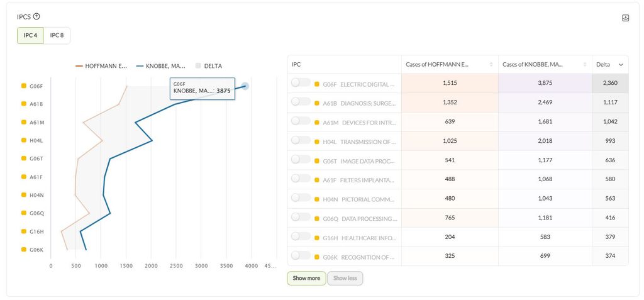
Task: Click yellow marker beside G06Q chart axis label
Action: 24,213
